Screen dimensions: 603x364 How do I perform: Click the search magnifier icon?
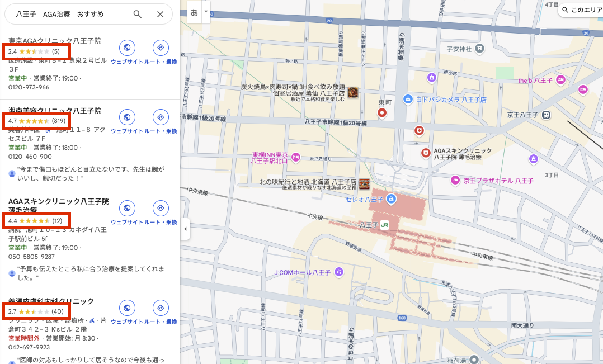137,14
